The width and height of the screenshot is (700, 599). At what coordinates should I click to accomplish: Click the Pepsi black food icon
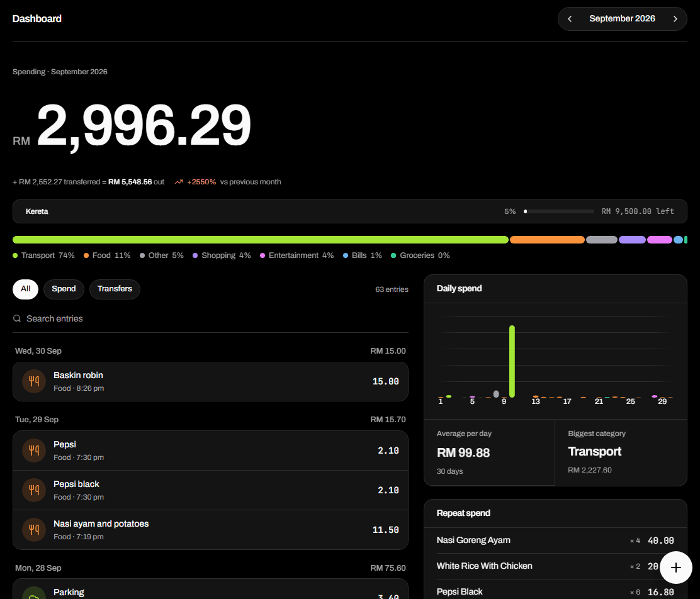click(34, 490)
